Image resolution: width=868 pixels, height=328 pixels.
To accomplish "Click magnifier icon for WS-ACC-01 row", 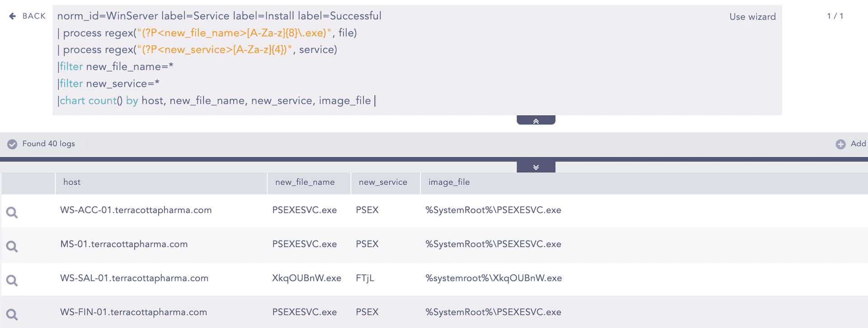I will pyautogui.click(x=12, y=212).
